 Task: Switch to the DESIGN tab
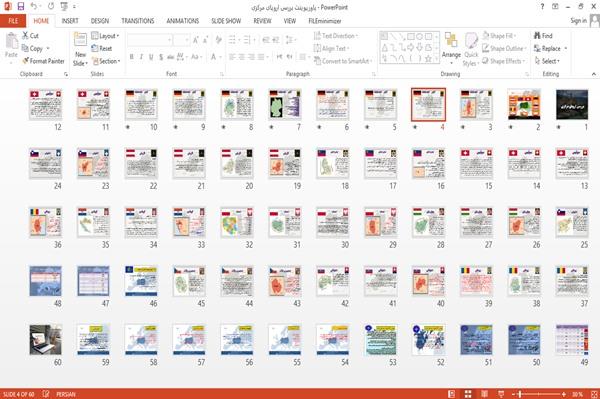click(x=100, y=21)
